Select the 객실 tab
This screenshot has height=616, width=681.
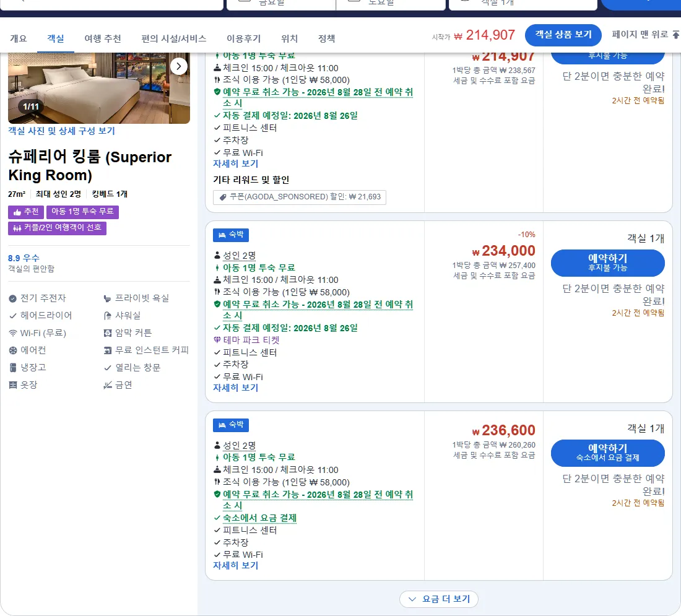pos(56,38)
